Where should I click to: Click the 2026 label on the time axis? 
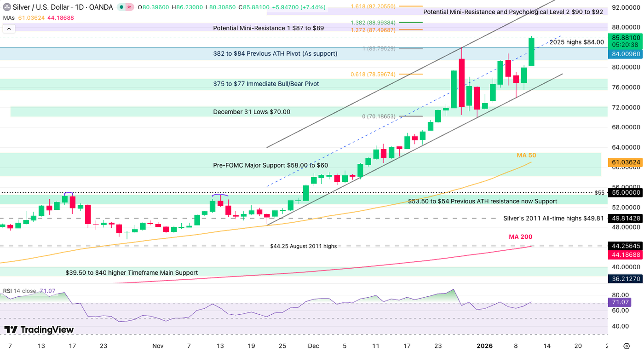485,346
